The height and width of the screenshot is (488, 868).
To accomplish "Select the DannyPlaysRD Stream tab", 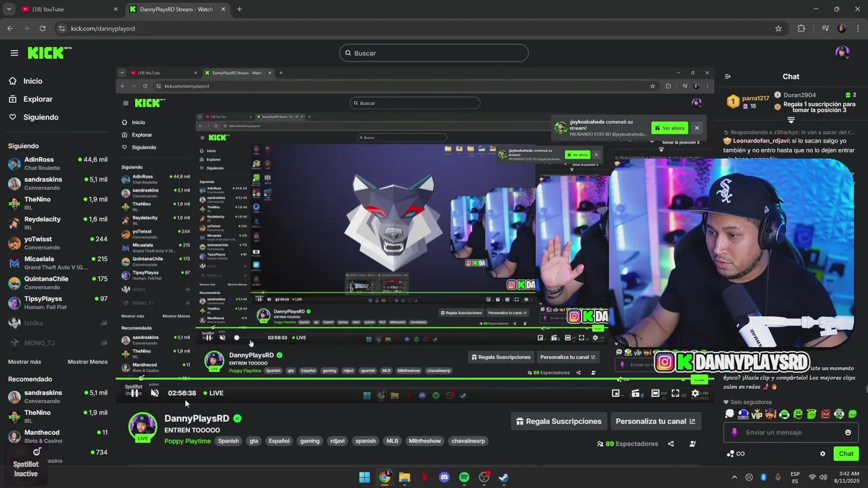I will [178, 9].
